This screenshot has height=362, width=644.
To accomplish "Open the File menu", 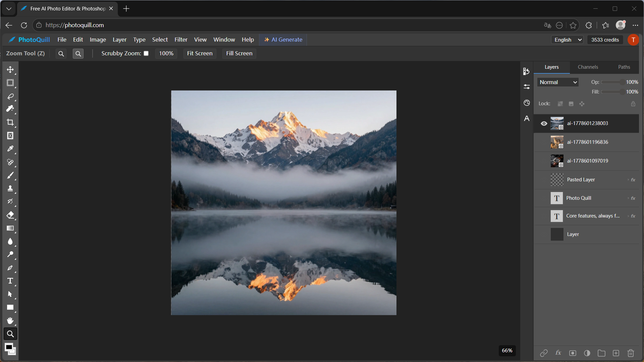I will click(62, 40).
